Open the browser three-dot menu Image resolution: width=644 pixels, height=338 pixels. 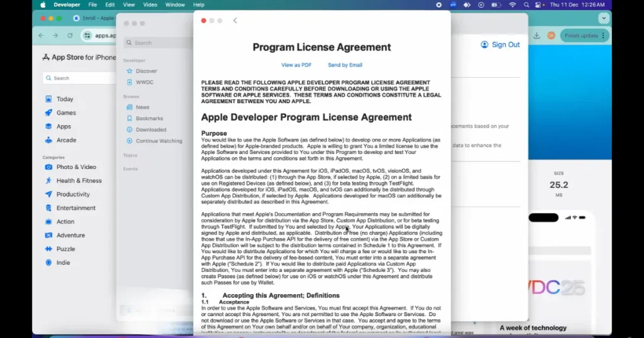tap(603, 36)
